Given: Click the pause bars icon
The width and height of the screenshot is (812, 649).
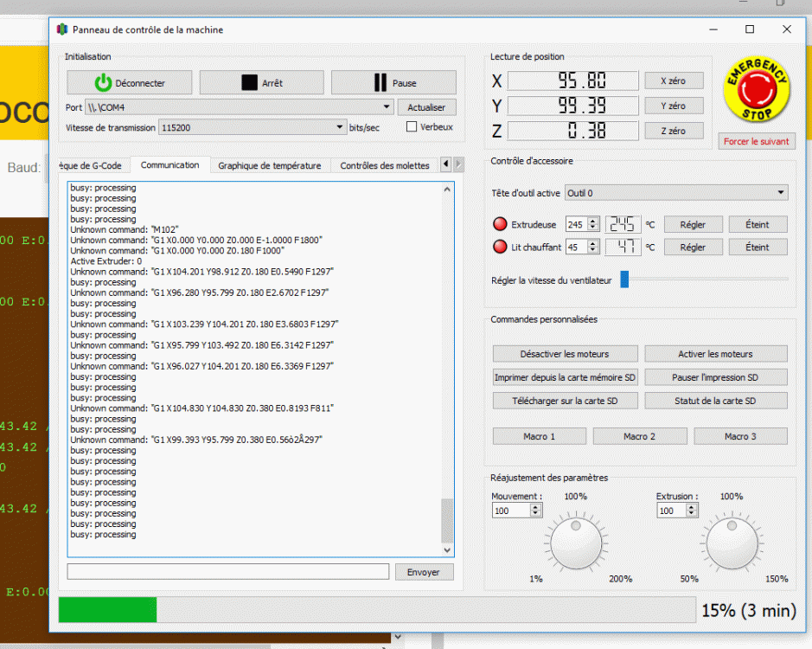Looking at the screenshot, I should click(x=380, y=82).
